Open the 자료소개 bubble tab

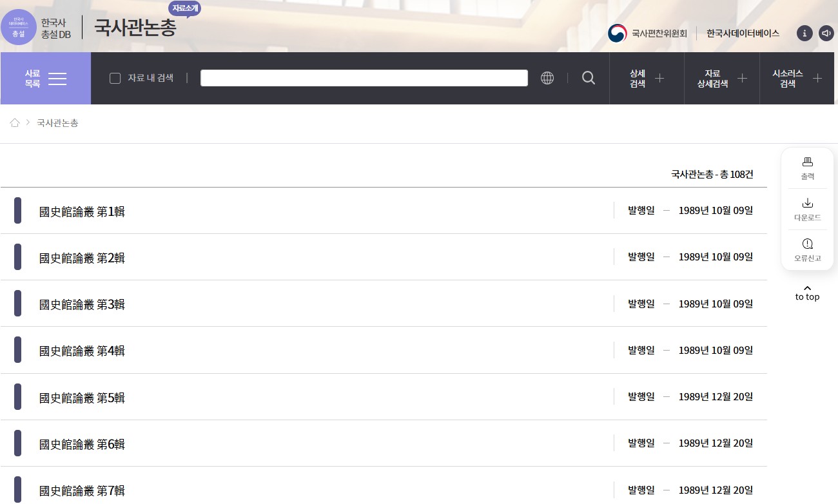tap(185, 8)
